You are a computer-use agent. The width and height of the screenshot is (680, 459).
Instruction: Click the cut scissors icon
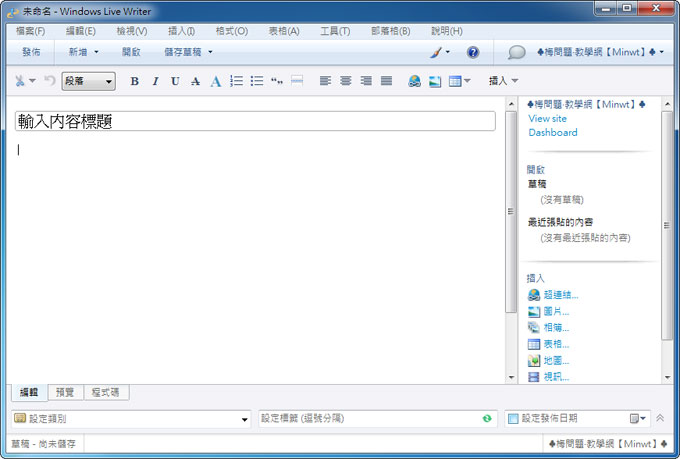(20, 81)
